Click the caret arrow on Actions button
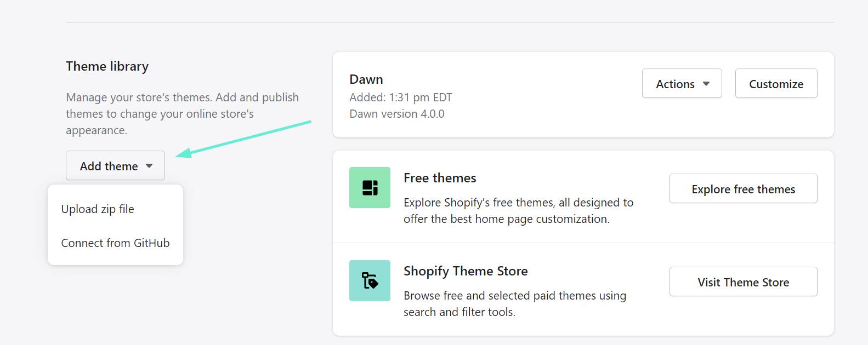The image size is (868, 345). point(706,84)
